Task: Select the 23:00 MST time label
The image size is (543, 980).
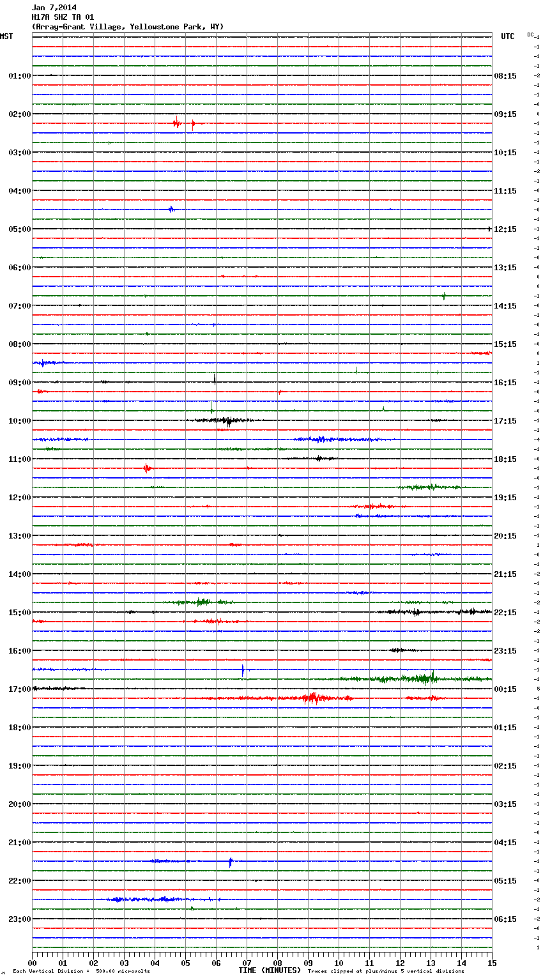Action: 19,919
